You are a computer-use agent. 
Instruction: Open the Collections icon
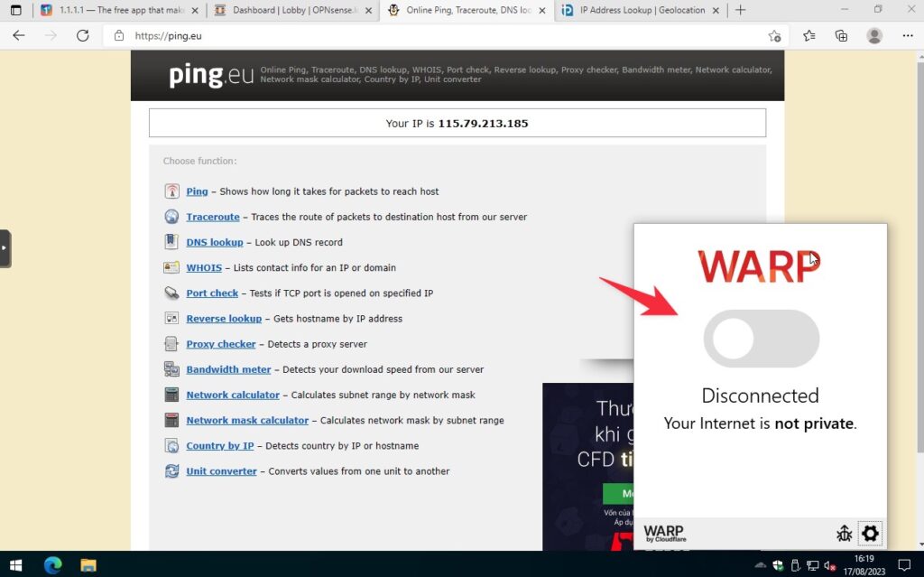842,35
